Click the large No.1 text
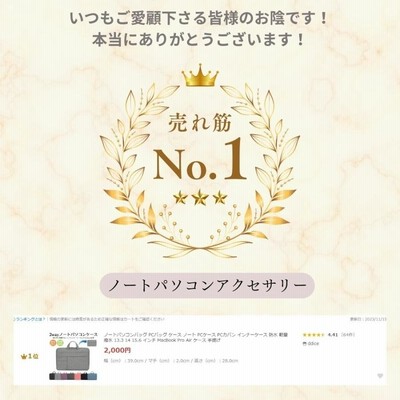Viewport: 400px width, 400px height. tap(200, 161)
